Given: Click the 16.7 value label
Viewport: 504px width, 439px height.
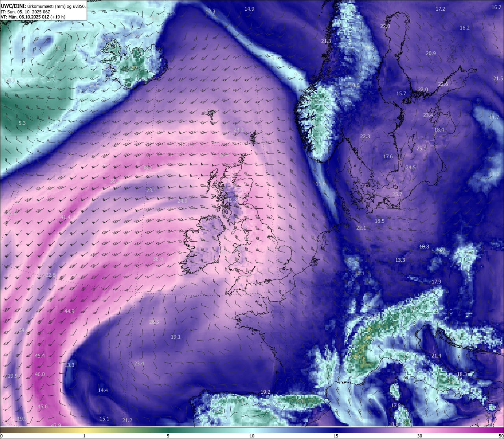Looking at the screenshot, I should click(x=497, y=7).
